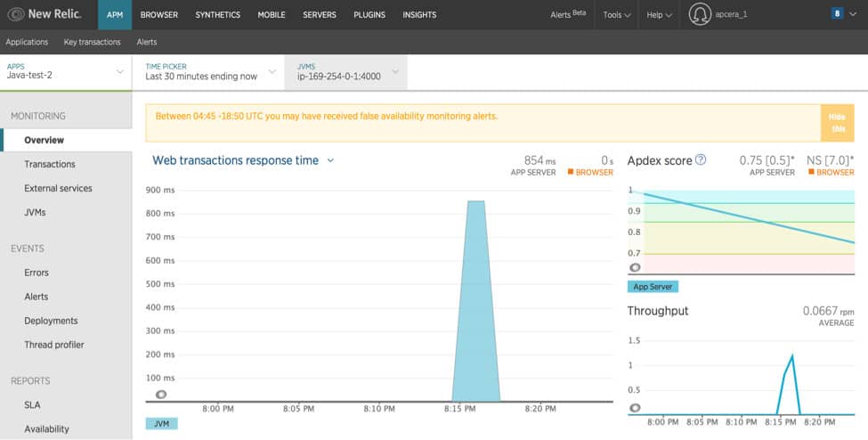
Task: Open Key transactions link
Action: [x=92, y=42]
